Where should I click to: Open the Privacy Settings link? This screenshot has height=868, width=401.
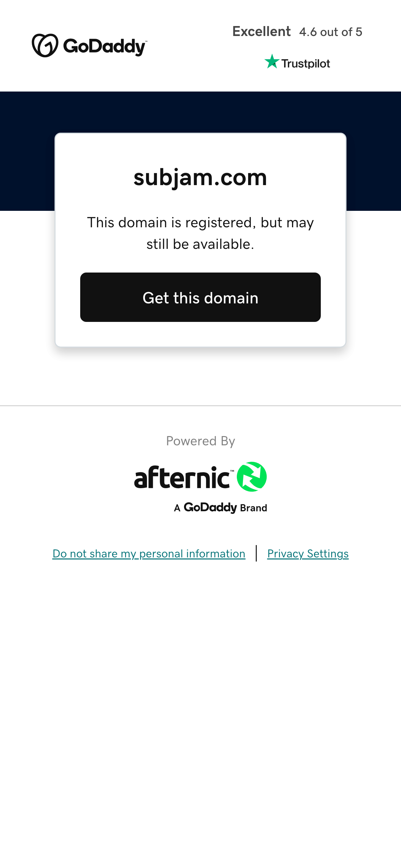[308, 554]
